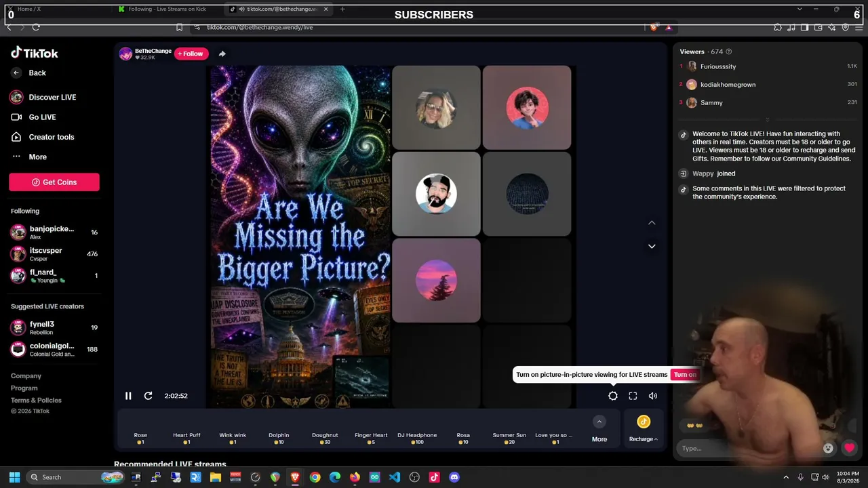Click the stream reload icon beside 2:02:52

click(x=148, y=396)
